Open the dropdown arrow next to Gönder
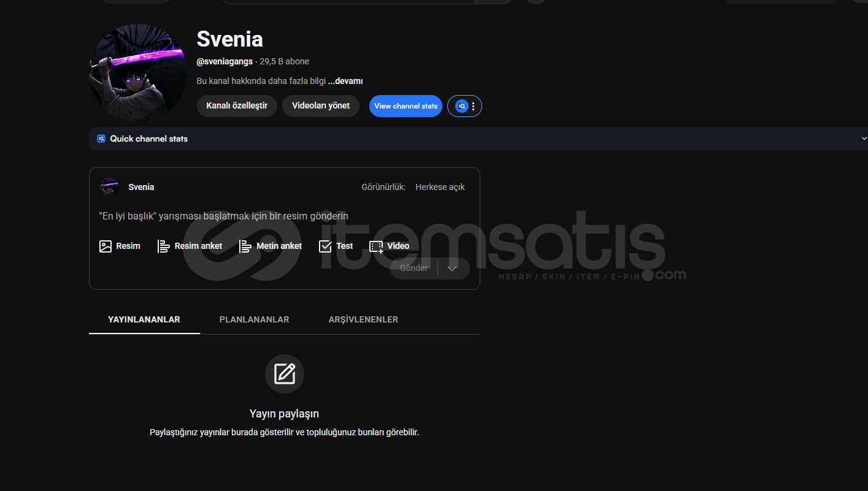Image resolution: width=868 pixels, height=491 pixels. coord(453,268)
